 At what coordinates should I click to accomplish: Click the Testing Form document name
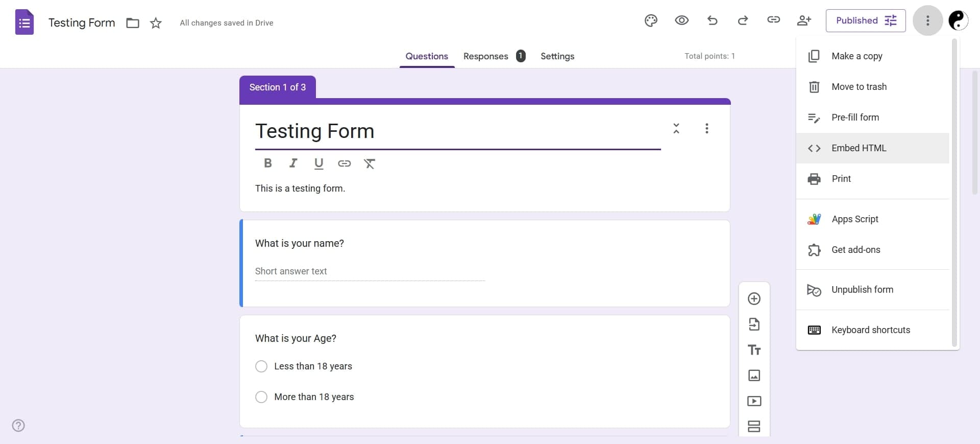pos(82,23)
